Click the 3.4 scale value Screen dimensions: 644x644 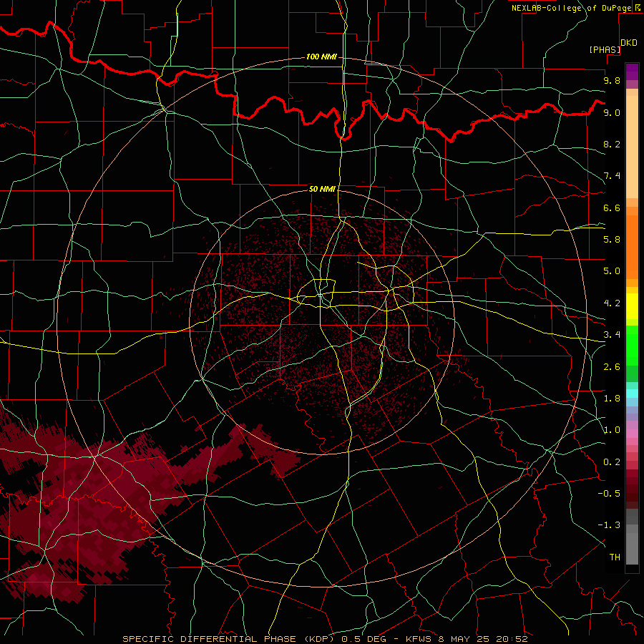coord(612,335)
